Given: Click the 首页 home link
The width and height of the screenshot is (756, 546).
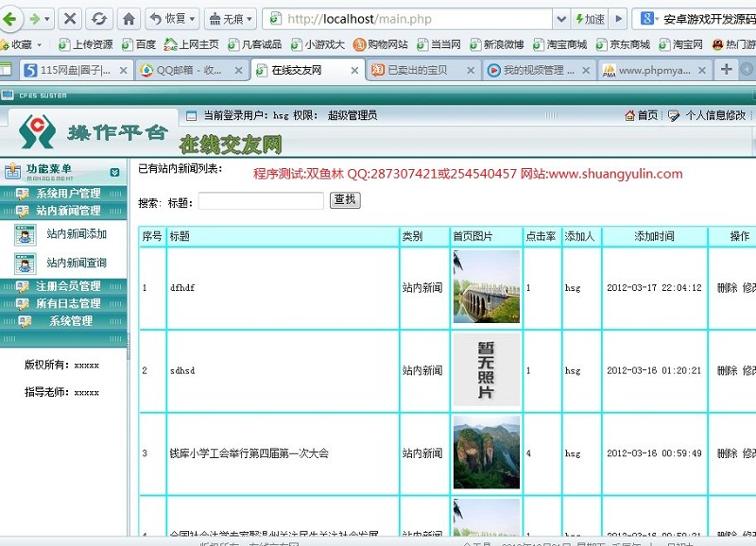Looking at the screenshot, I should pyautogui.click(x=647, y=115).
